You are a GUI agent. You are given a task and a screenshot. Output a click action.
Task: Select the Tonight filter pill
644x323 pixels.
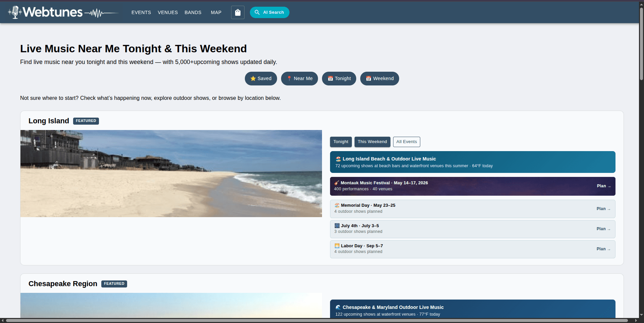339,78
